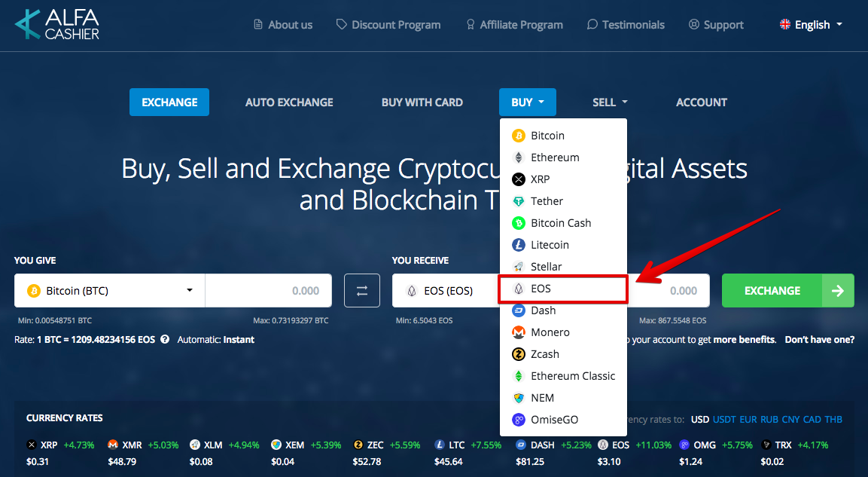The height and width of the screenshot is (477, 868).
Task: Click the Zcash icon in Buy menu
Action: [x=519, y=355]
